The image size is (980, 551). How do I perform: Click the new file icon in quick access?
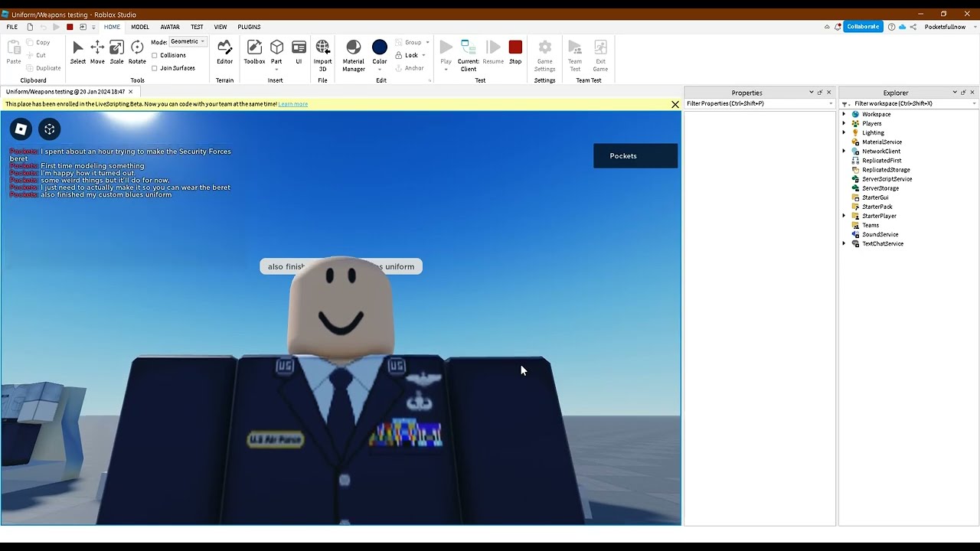(x=30, y=27)
